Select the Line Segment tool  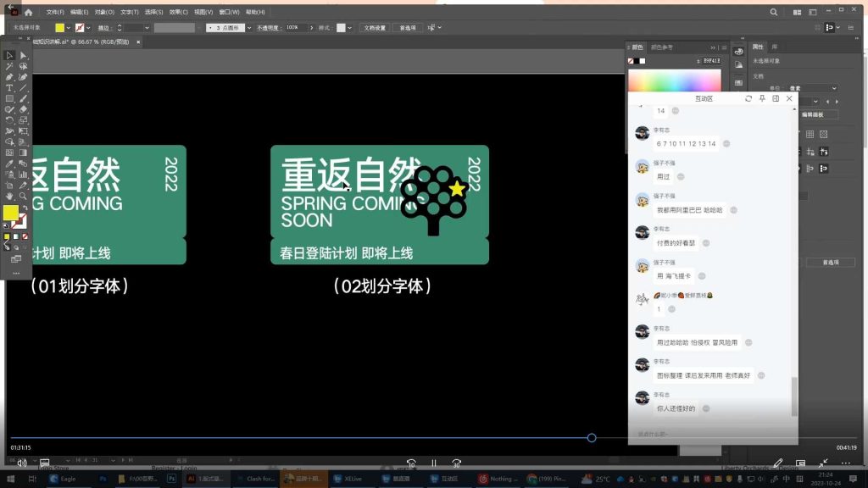click(x=23, y=88)
